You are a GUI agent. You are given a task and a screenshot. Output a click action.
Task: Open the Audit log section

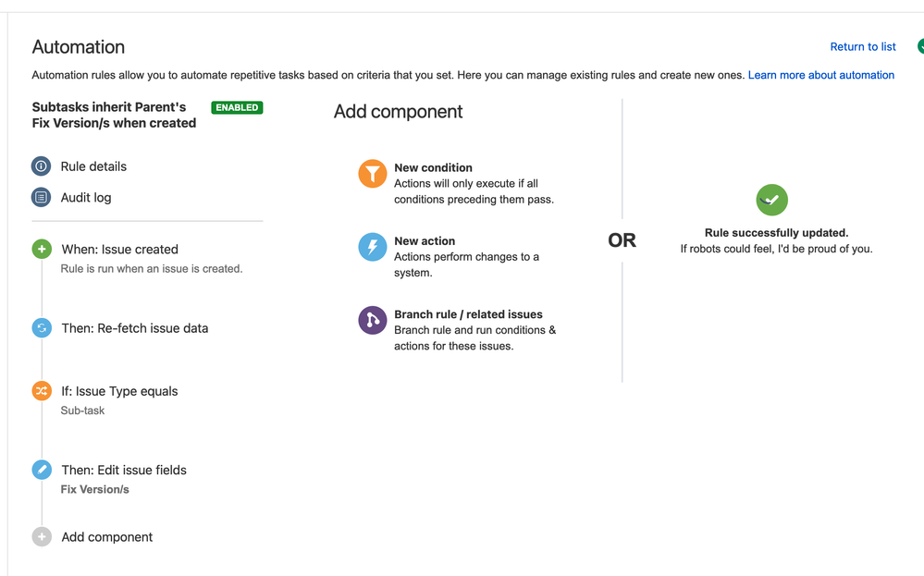coord(86,197)
